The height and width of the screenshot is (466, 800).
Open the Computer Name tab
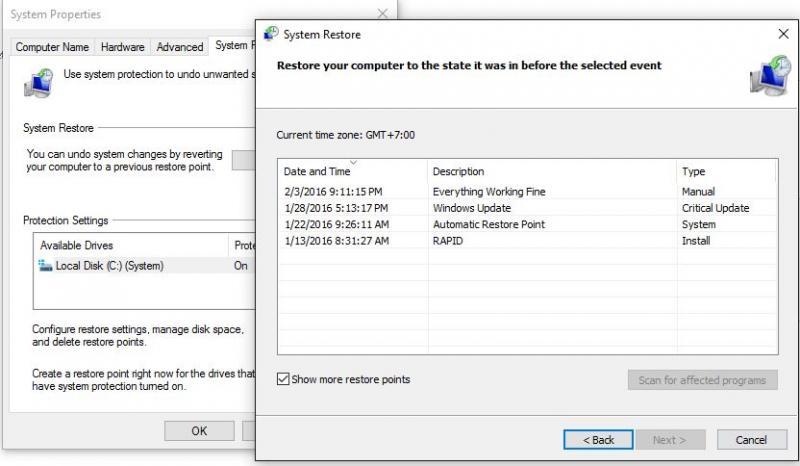pos(52,47)
